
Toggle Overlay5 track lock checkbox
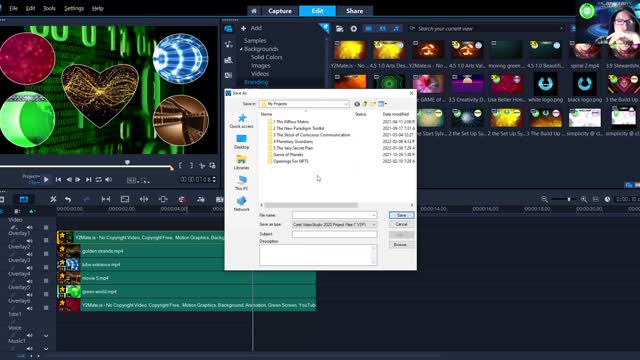click(x=46, y=294)
